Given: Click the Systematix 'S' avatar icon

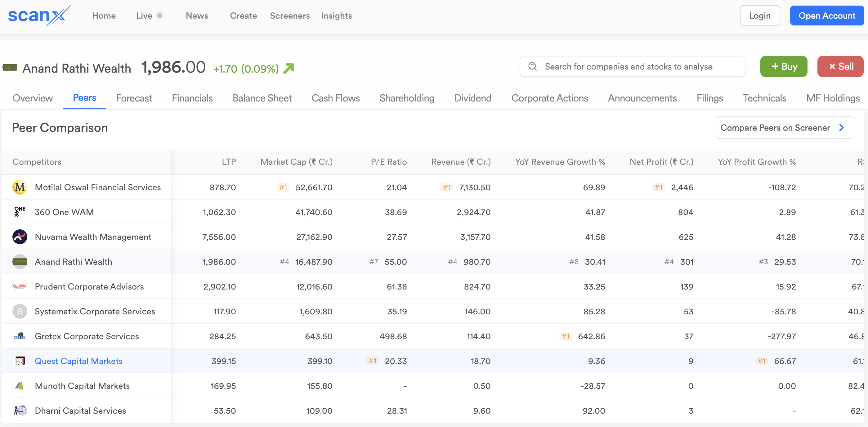Looking at the screenshot, I should coord(20,311).
